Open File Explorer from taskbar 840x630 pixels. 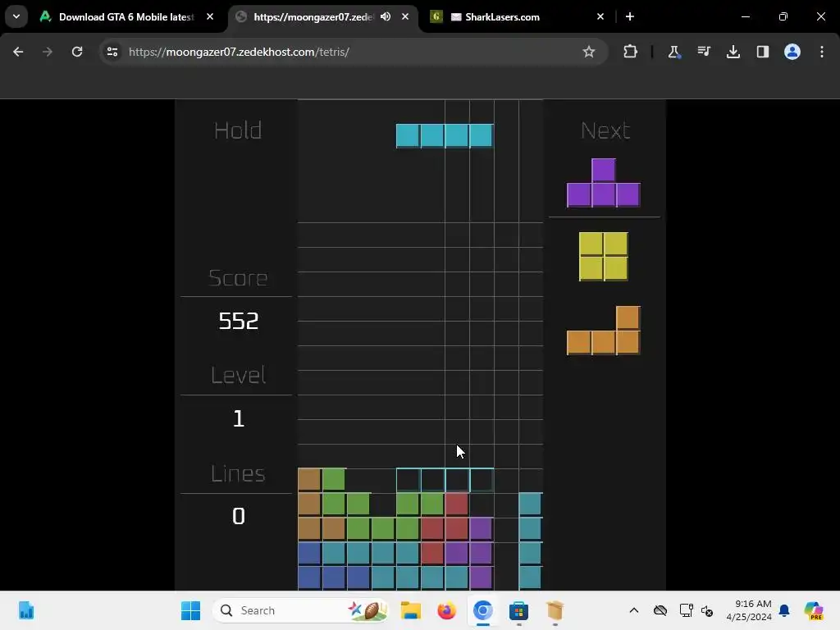point(411,610)
